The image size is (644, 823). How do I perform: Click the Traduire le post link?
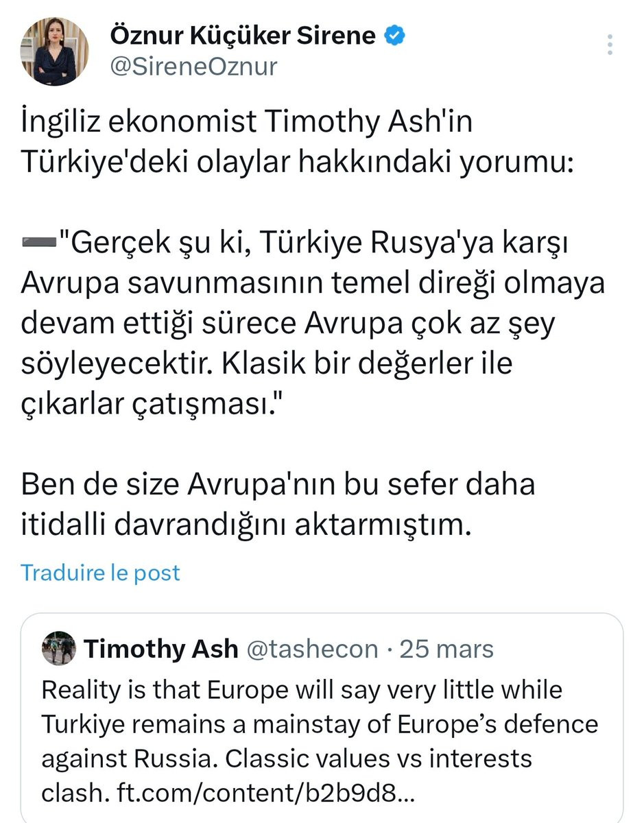(x=100, y=572)
